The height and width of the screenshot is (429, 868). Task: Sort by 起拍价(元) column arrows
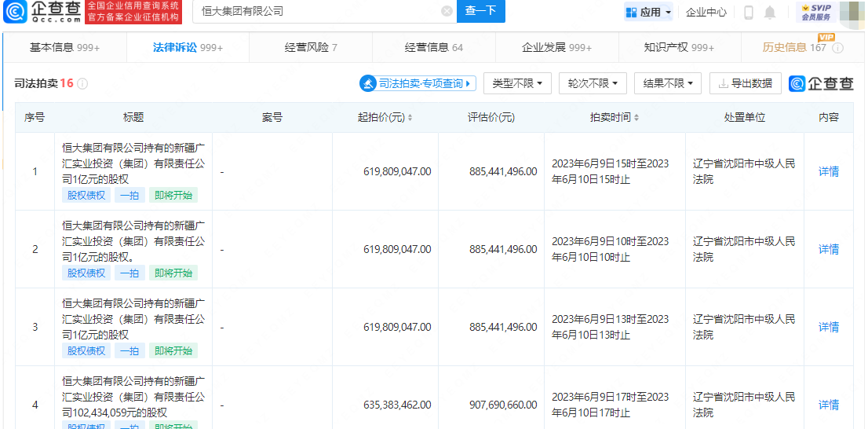[410, 118]
